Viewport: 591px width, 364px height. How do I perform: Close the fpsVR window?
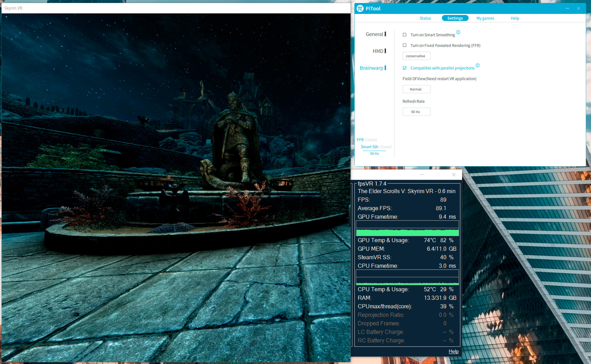coord(454,175)
